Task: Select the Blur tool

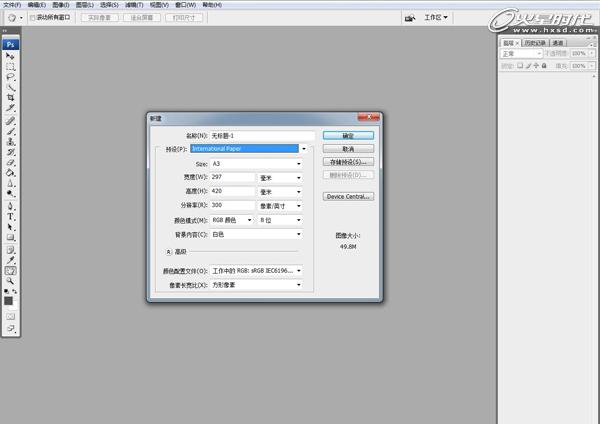Action: 10,183
